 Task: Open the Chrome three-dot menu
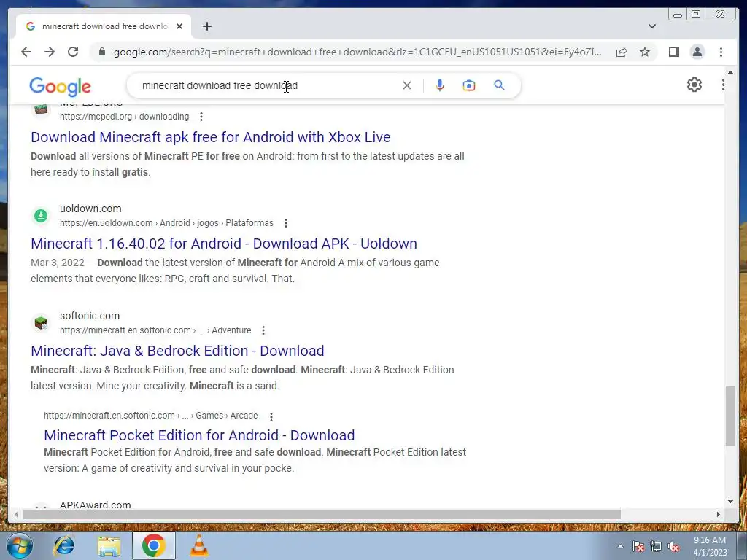click(x=721, y=52)
